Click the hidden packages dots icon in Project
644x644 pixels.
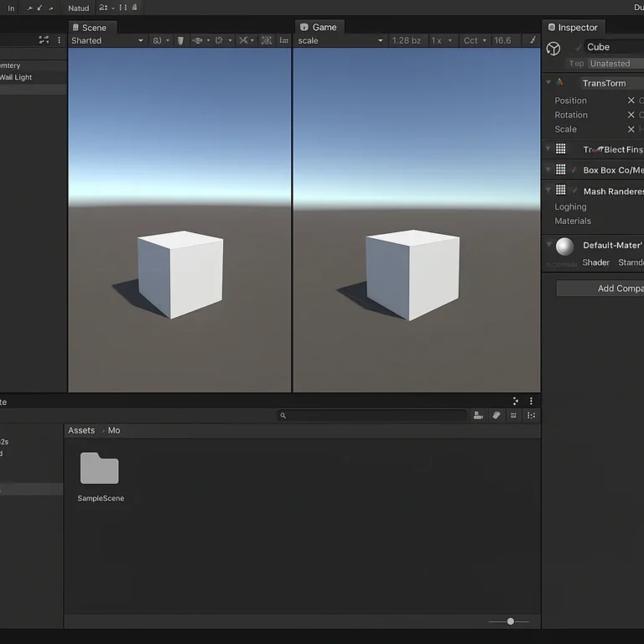531,416
